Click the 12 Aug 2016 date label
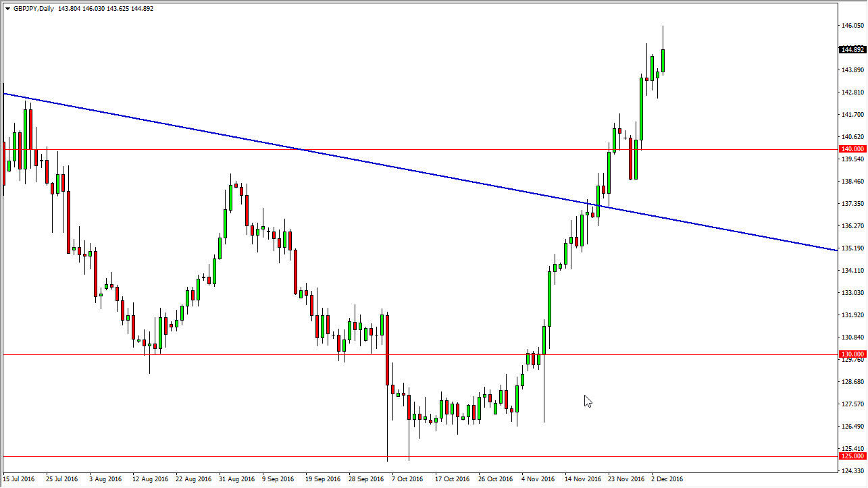 (149, 479)
